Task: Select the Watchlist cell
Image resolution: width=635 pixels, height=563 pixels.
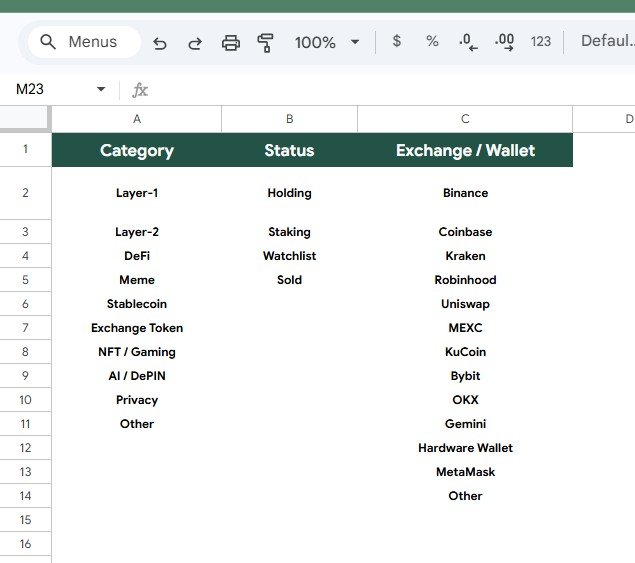Action: [x=290, y=256]
